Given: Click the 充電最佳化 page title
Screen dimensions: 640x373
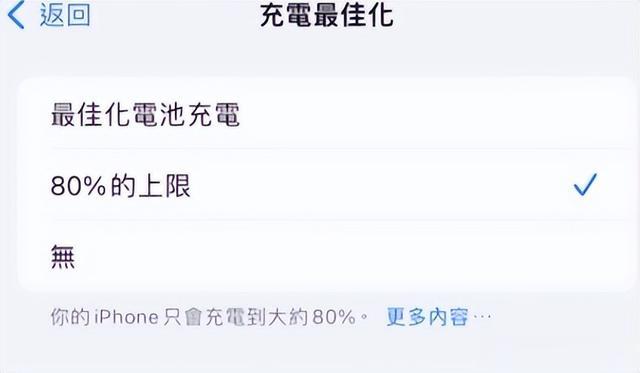Looking at the screenshot, I should tap(327, 16).
